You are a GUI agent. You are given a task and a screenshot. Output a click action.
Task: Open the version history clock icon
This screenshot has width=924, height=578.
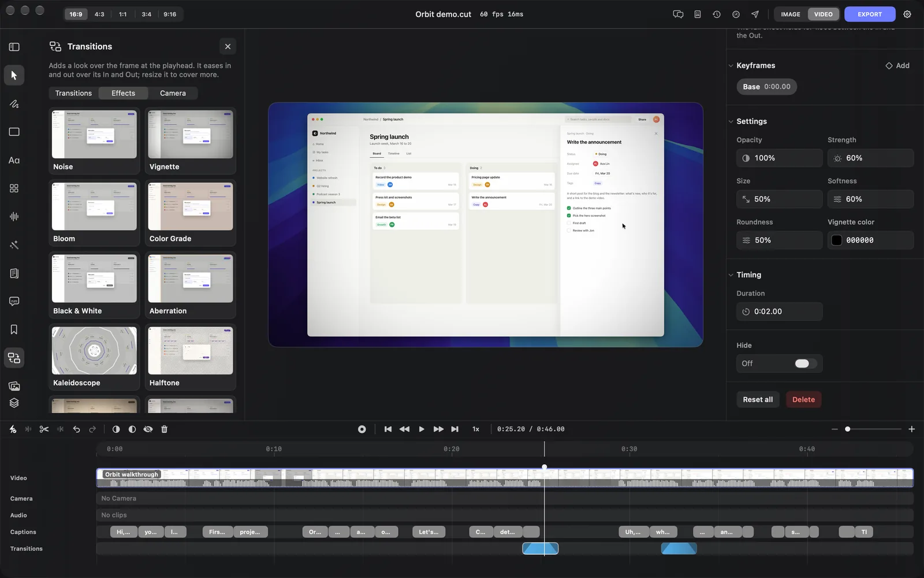click(x=717, y=14)
